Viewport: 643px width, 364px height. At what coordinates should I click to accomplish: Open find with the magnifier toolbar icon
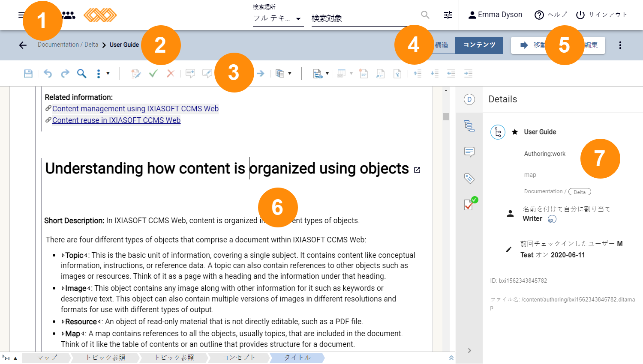pos(81,74)
